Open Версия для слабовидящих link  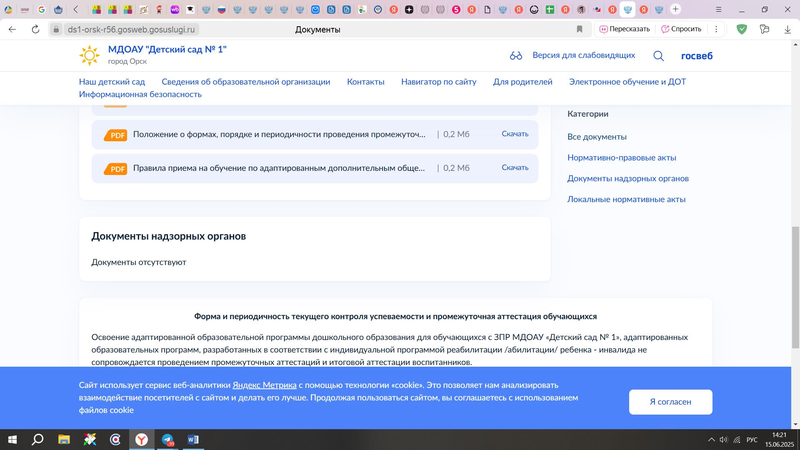pos(584,55)
